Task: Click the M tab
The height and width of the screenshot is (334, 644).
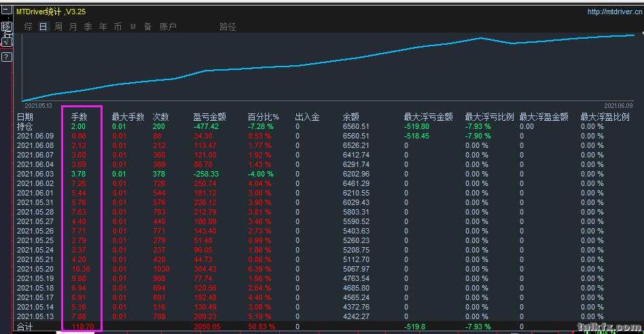Action: (133, 26)
